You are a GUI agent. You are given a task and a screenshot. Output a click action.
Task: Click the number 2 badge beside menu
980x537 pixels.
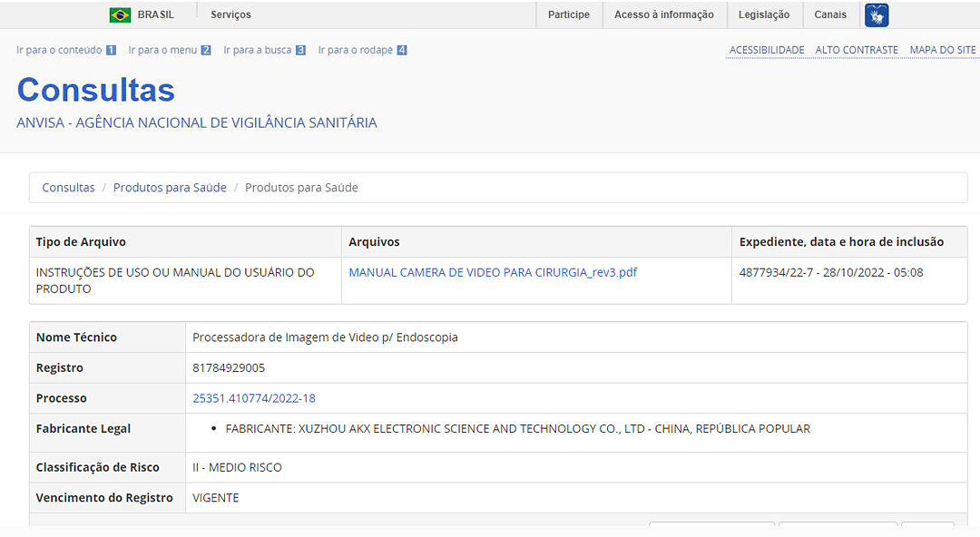coord(206,51)
